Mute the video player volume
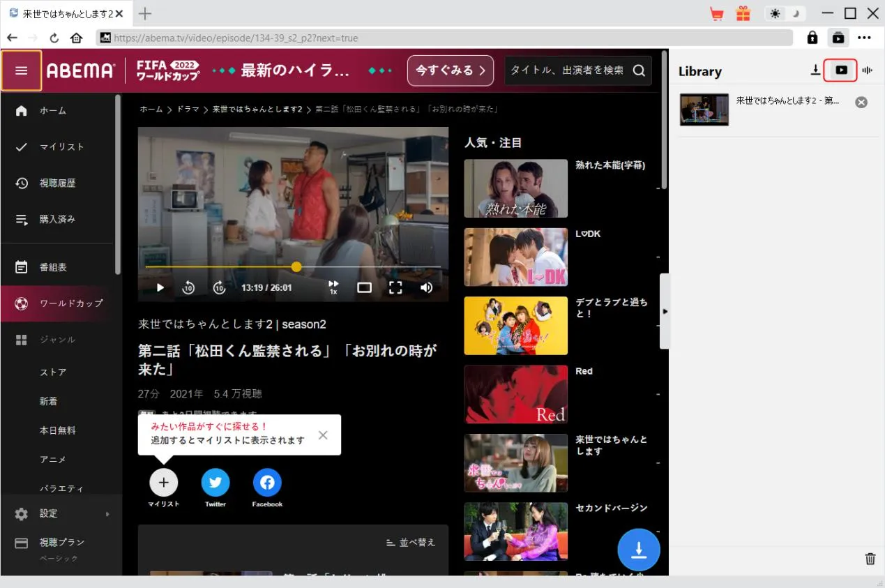 pyautogui.click(x=426, y=287)
